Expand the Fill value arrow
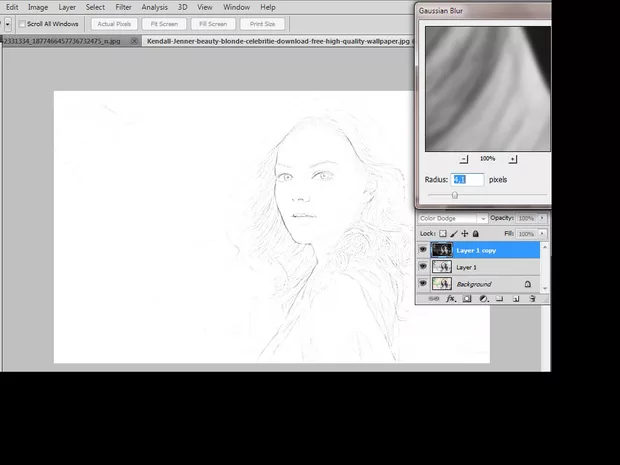 click(541, 233)
